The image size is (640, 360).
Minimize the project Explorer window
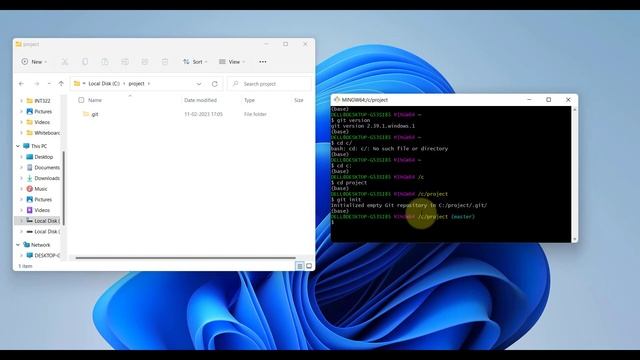(266, 44)
